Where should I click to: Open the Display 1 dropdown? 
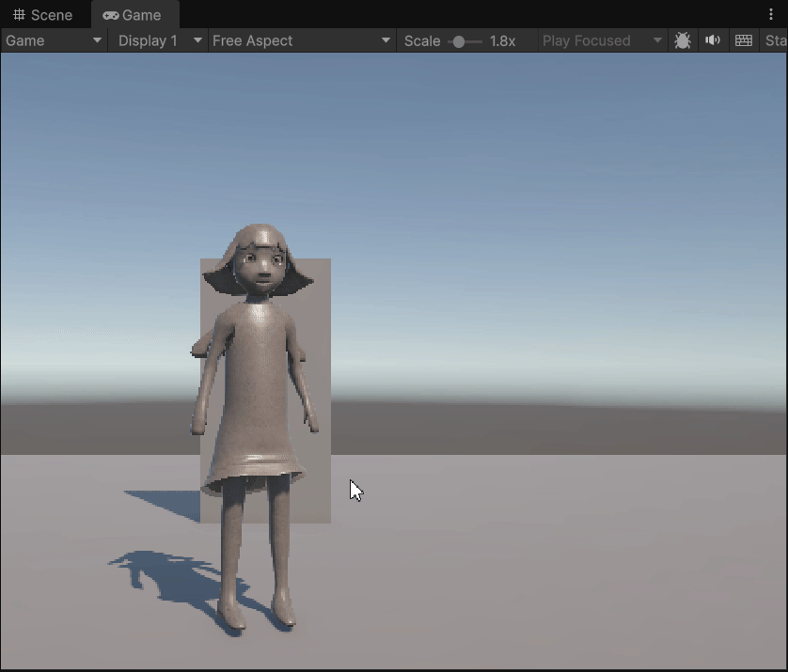(x=159, y=40)
